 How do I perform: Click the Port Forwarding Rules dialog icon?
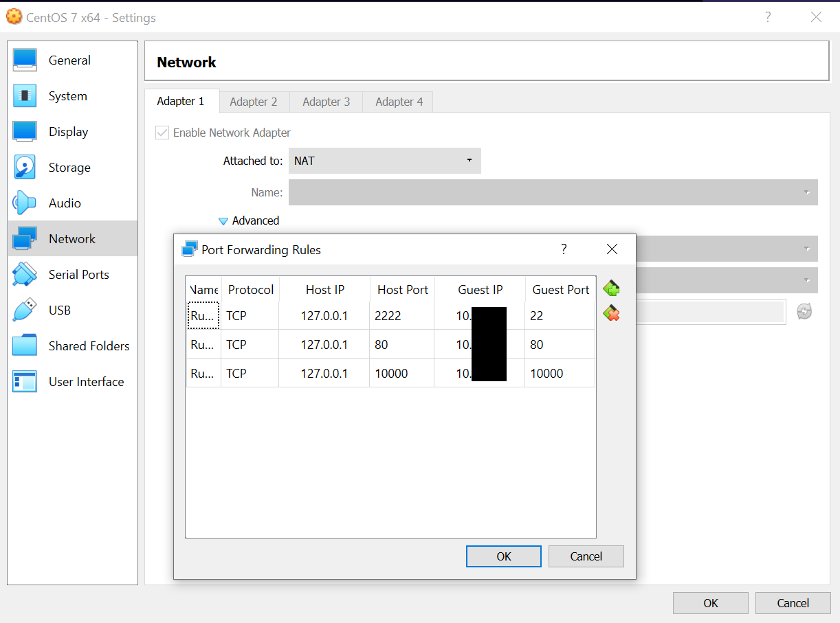pyautogui.click(x=189, y=249)
